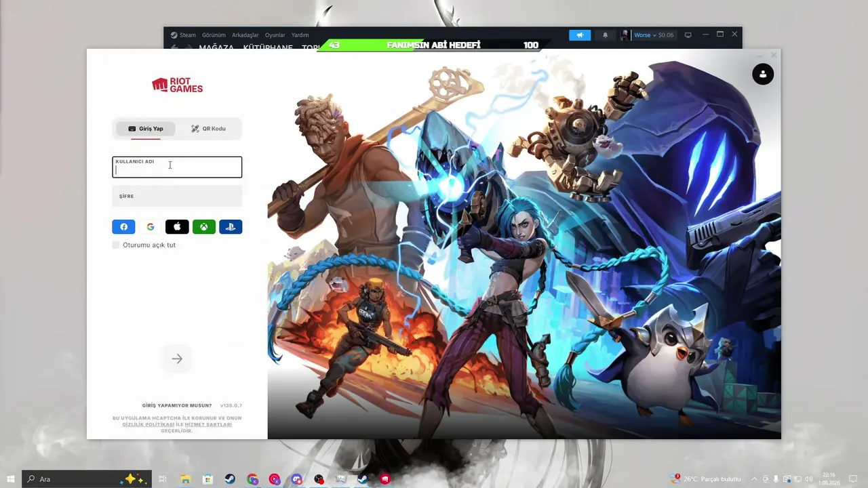Open the Windows notification center icon
The height and width of the screenshot is (488, 868).
[854, 479]
